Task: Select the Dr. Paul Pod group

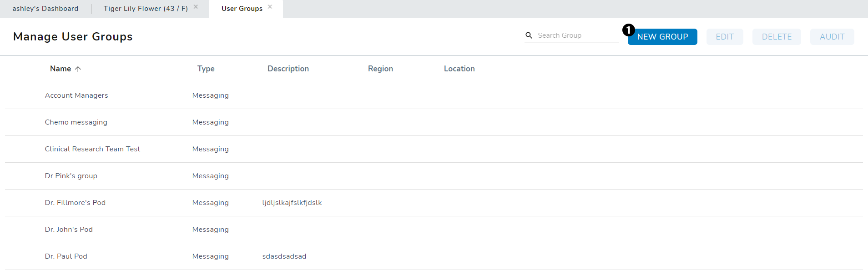Action: tap(66, 256)
